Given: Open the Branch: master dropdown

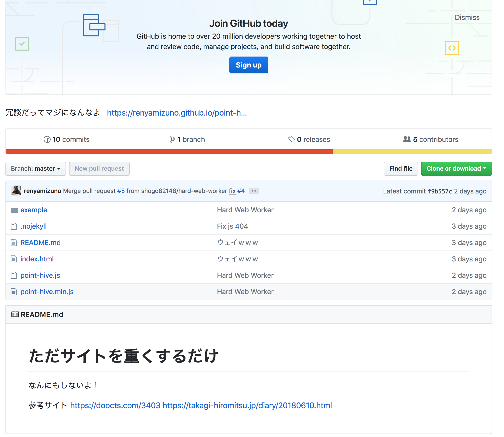Looking at the screenshot, I should (x=36, y=169).
